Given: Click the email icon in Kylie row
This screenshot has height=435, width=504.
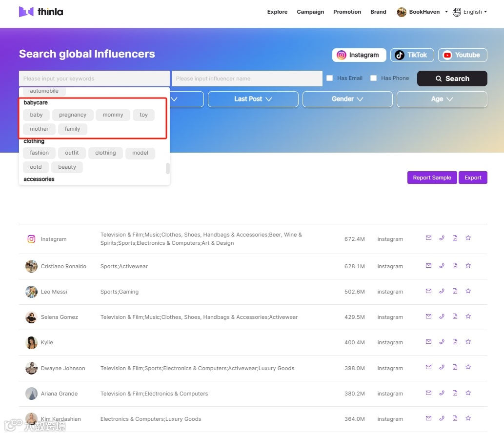Looking at the screenshot, I should 428,342.
